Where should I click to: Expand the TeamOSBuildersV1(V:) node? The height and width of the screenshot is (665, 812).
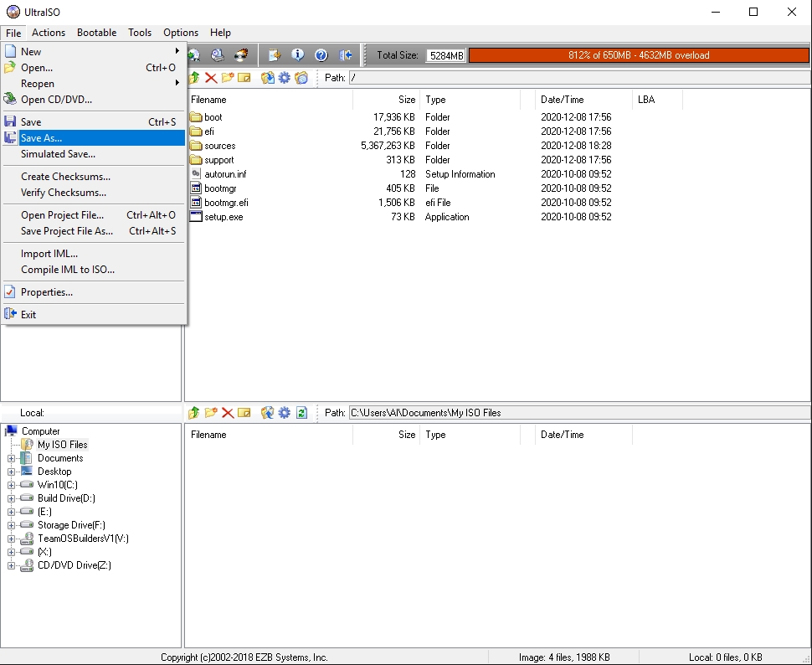(11, 539)
